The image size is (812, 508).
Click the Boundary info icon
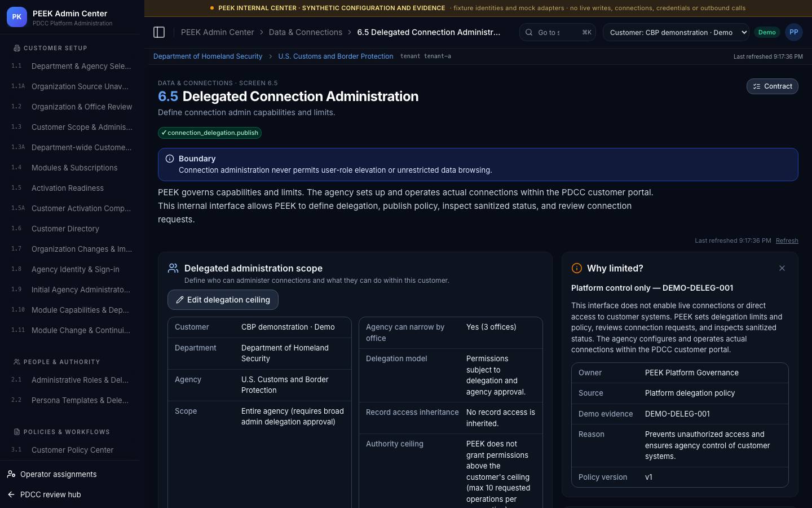click(170, 159)
